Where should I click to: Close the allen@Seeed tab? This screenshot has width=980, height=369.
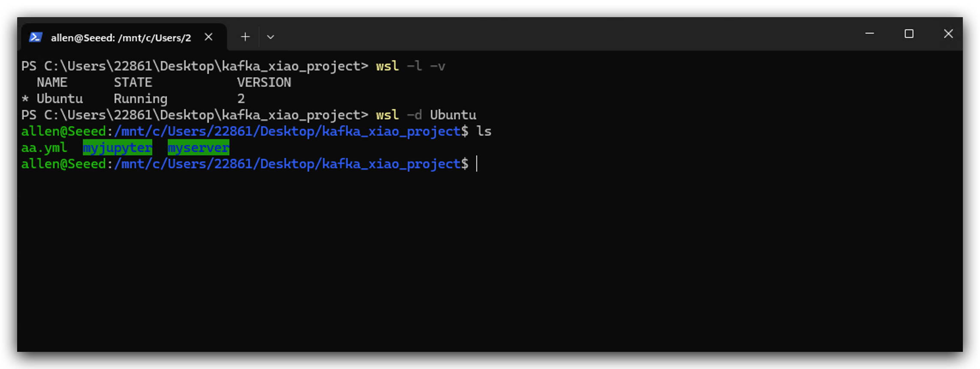(208, 37)
